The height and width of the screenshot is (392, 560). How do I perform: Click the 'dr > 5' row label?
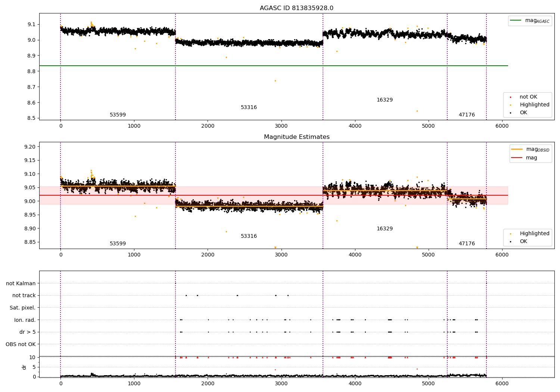tap(28, 332)
